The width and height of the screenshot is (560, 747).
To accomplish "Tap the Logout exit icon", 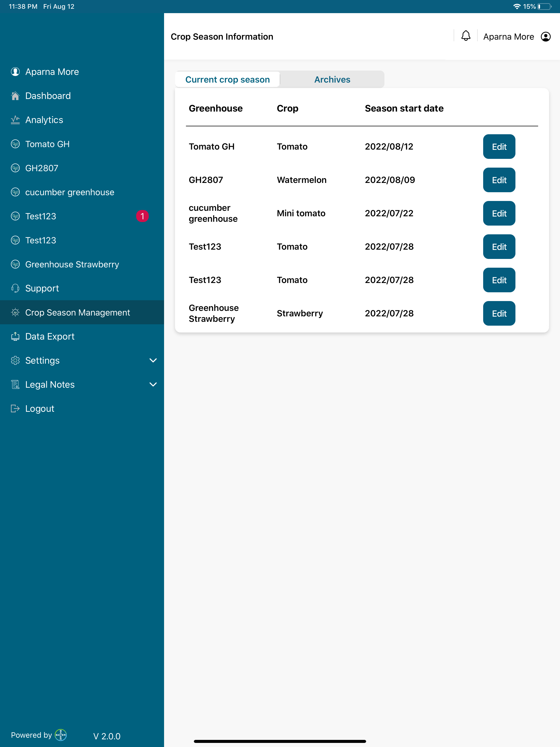I will pyautogui.click(x=15, y=408).
